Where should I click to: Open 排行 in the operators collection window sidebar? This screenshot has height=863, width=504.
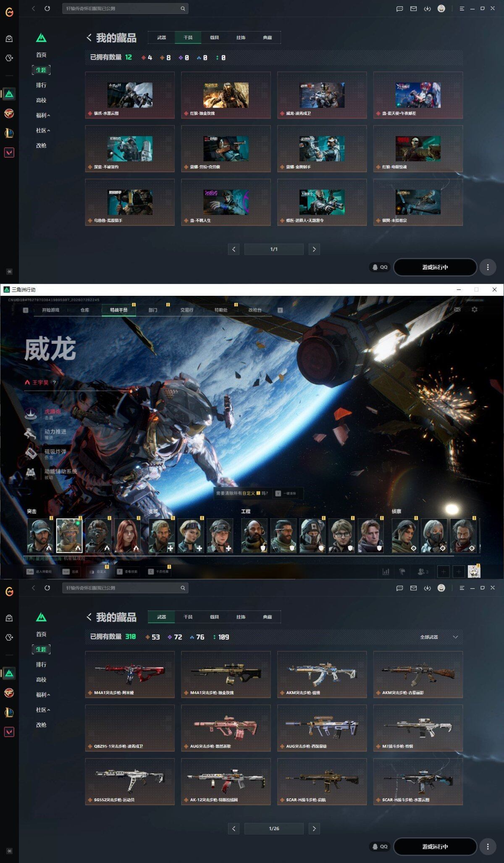41,85
